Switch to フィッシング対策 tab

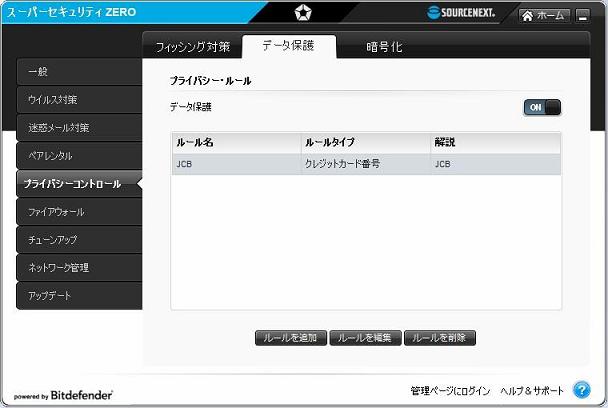pyautogui.click(x=192, y=47)
